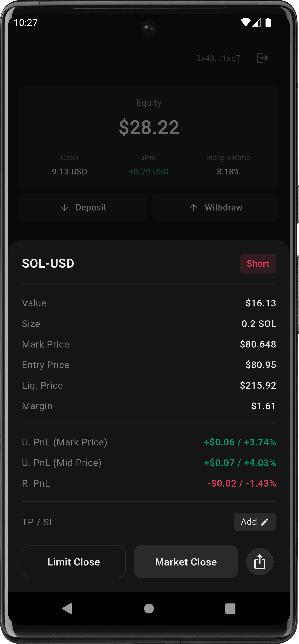Tap the Liq. Price value $215.92
The image size is (299, 644).
[258, 385]
